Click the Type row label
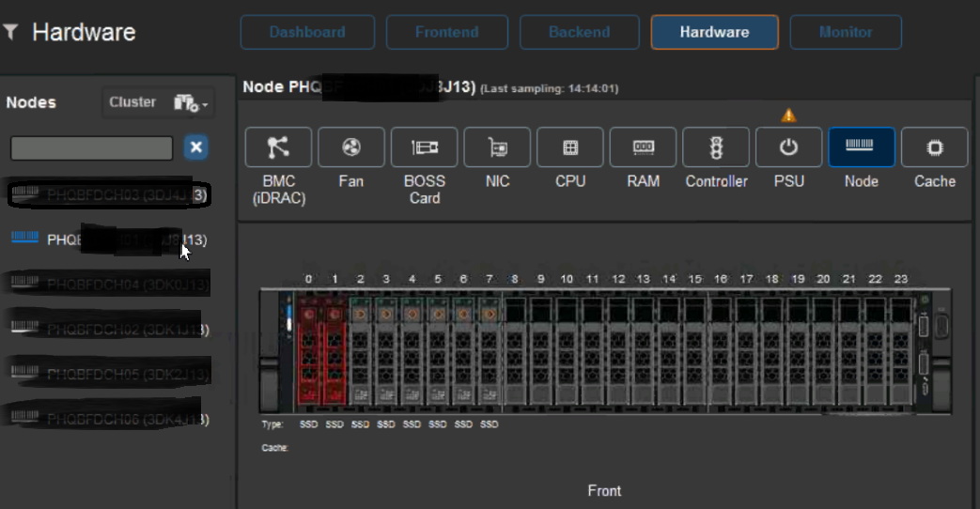Screen dimensions: 980x509 coord(272,424)
